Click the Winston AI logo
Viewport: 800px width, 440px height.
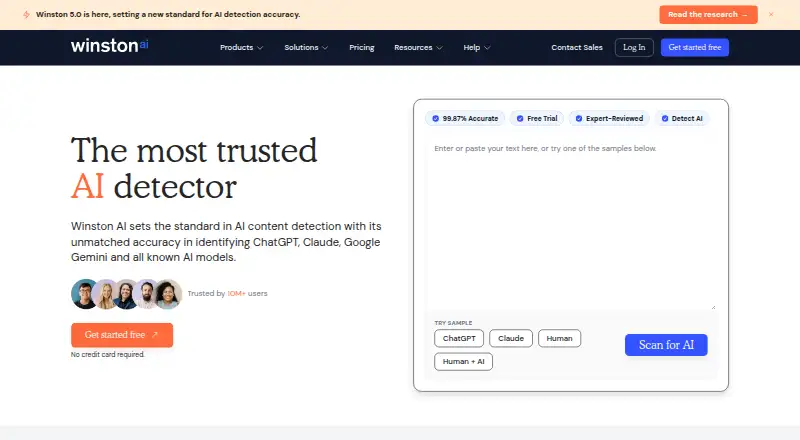[110, 46]
